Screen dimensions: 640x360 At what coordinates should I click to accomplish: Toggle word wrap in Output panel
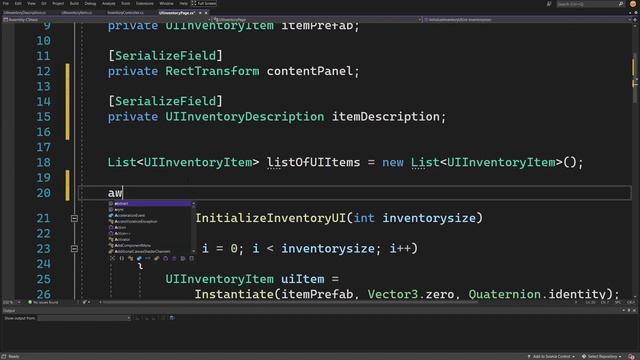click(172, 318)
